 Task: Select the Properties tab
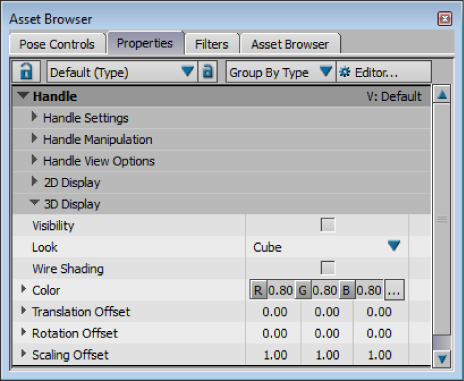(x=145, y=43)
